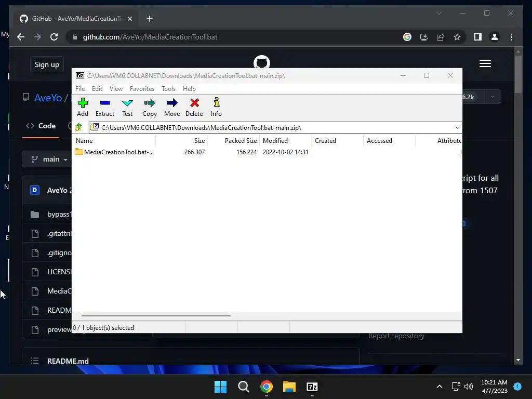The width and height of the screenshot is (532, 399).
Task: Open the Tools menu
Action: pyautogui.click(x=169, y=88)
